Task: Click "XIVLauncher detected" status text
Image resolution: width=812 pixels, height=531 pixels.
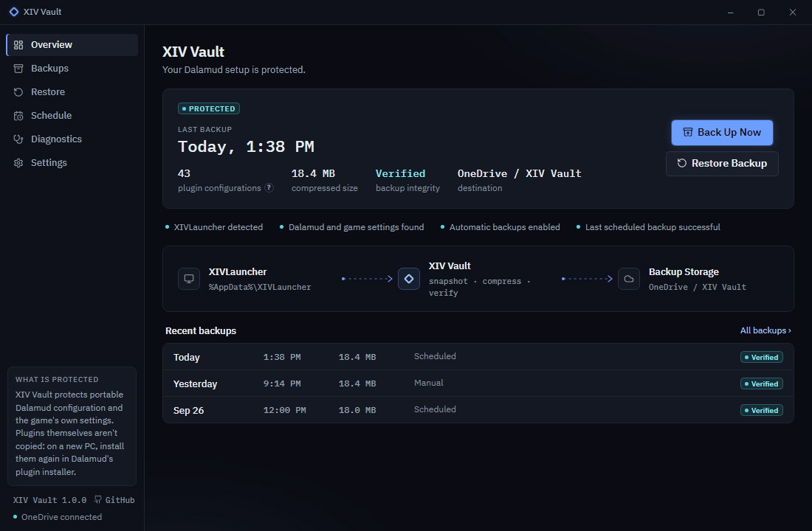Action: (x=218, y=227)
